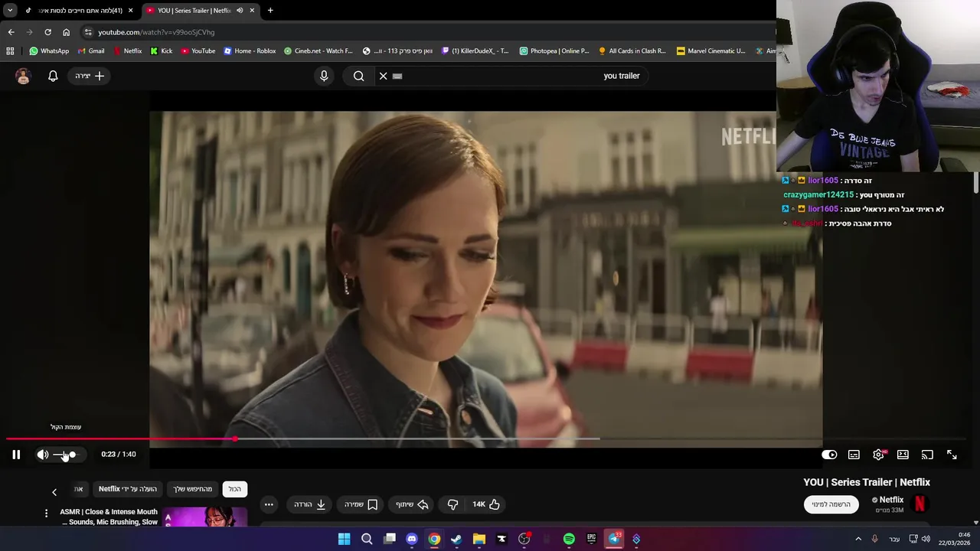Clear the YouTube search query
The image size is (980, 551).
coord(384,76)
